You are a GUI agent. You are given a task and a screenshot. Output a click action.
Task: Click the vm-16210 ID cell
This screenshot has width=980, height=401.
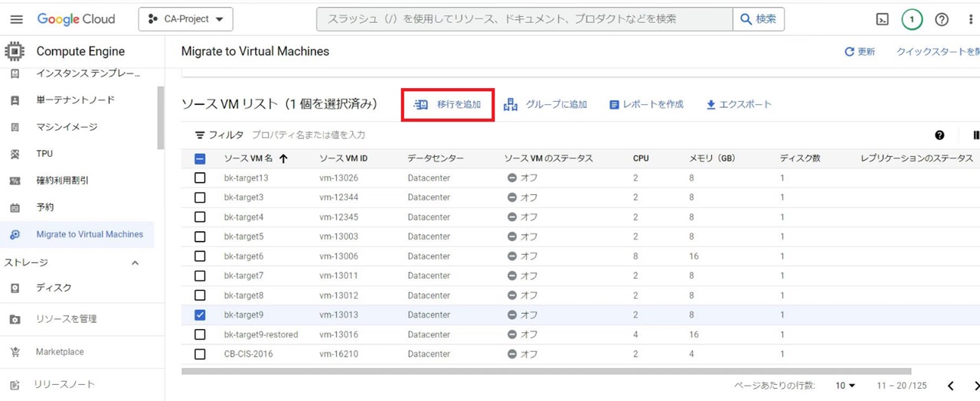(338, 354)
